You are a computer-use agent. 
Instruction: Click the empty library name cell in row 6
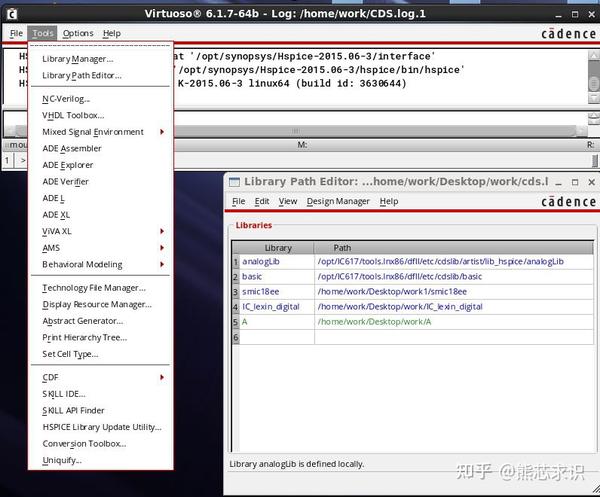point(277,337)
